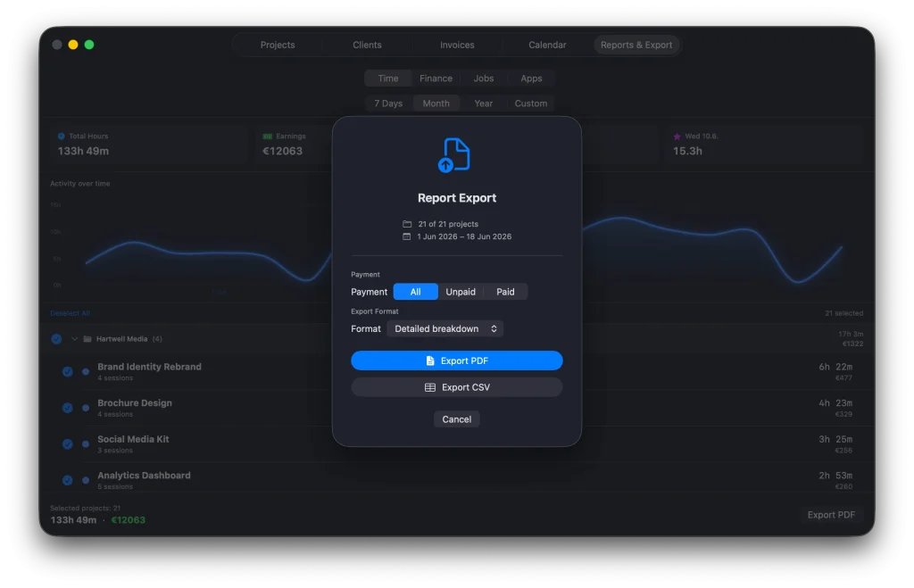
Task: Switch to the Finance report view
Action: (x=436, y=79)
